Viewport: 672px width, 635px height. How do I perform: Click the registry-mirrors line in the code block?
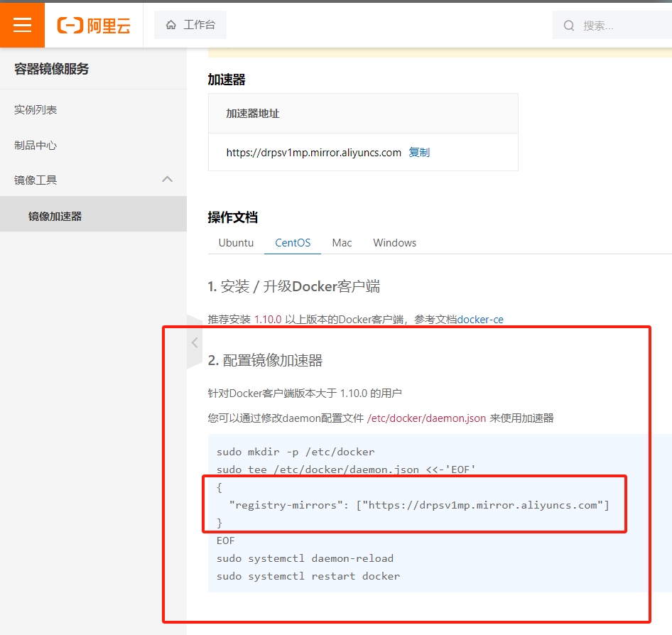coord(419,505)
